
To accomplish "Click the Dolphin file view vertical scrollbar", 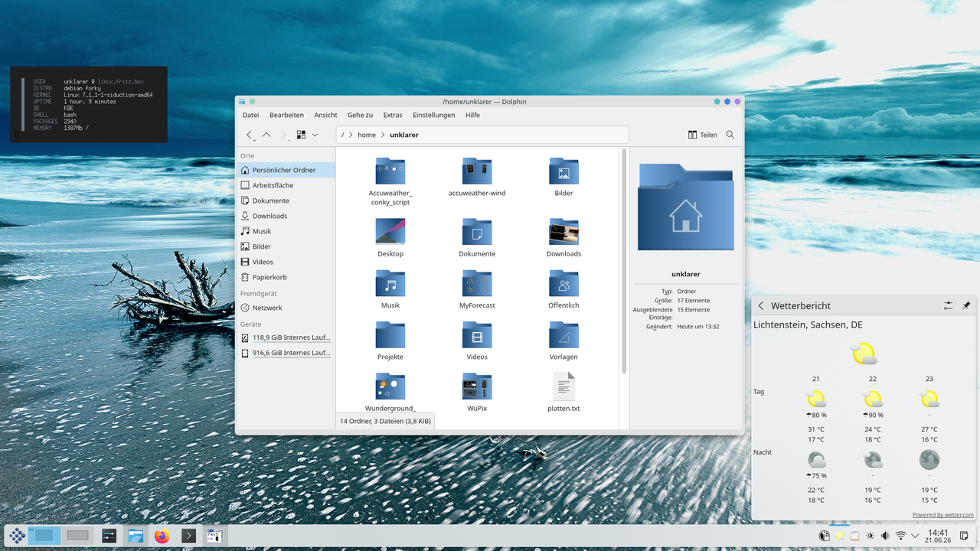I will click(x=624, y=261).
